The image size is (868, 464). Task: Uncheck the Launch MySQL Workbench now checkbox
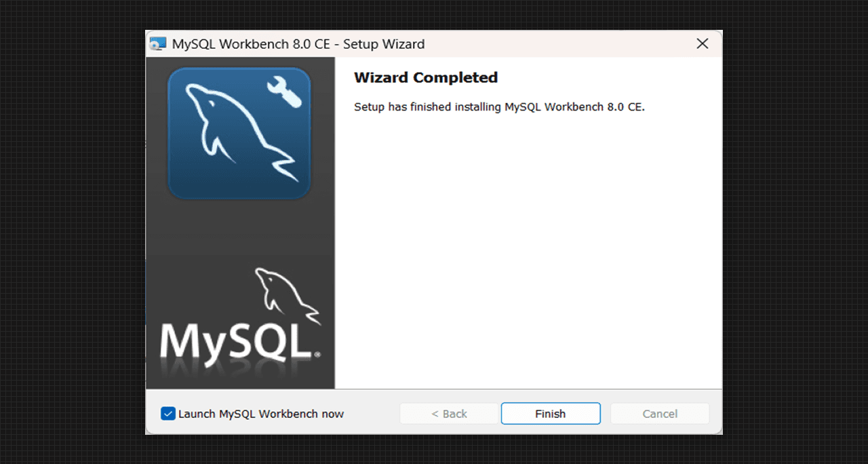(x=167, y=414)
